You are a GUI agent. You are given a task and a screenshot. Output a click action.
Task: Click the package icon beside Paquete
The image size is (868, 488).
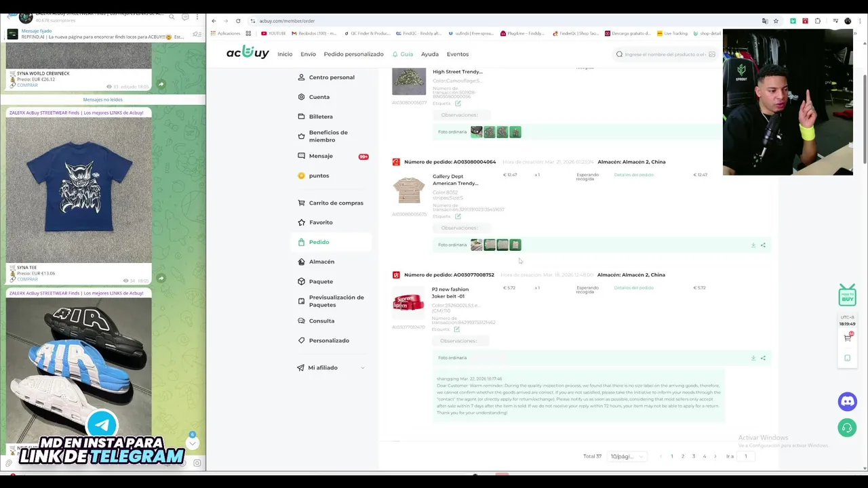(x=302, y=281)
